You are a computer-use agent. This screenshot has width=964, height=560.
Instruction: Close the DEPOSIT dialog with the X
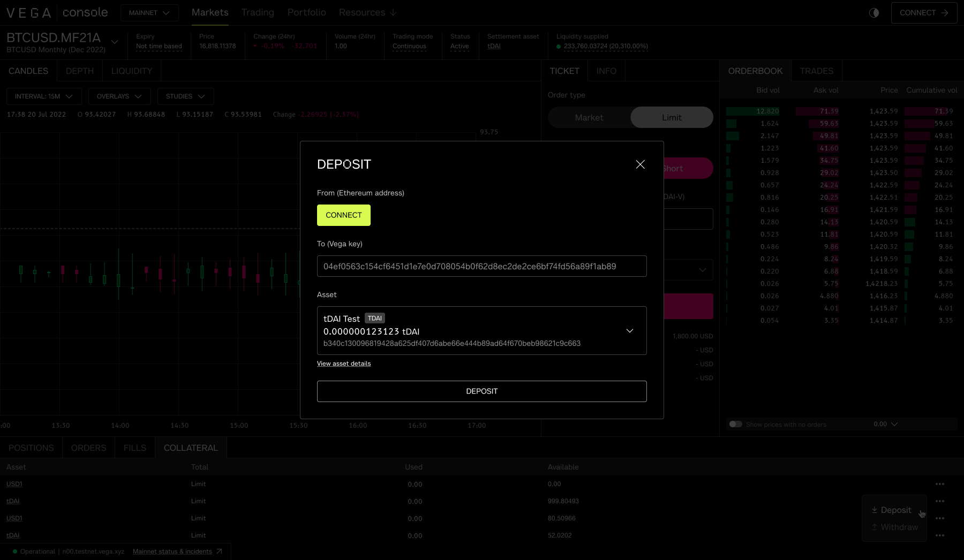click(x=641, y=164)
